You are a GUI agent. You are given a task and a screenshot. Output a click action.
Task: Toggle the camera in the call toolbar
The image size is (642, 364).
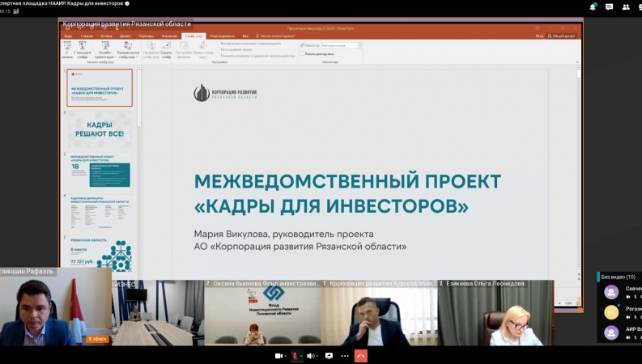[278, 356]
